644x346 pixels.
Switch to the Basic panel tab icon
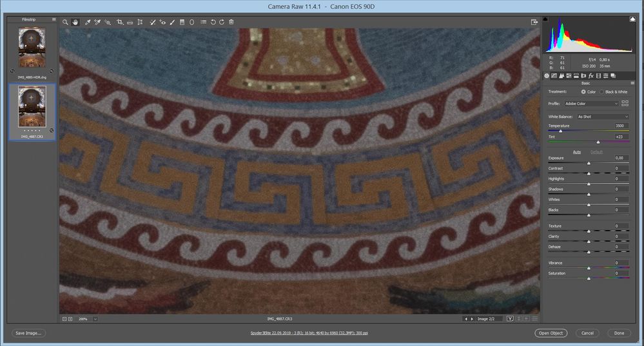[547, 75]
